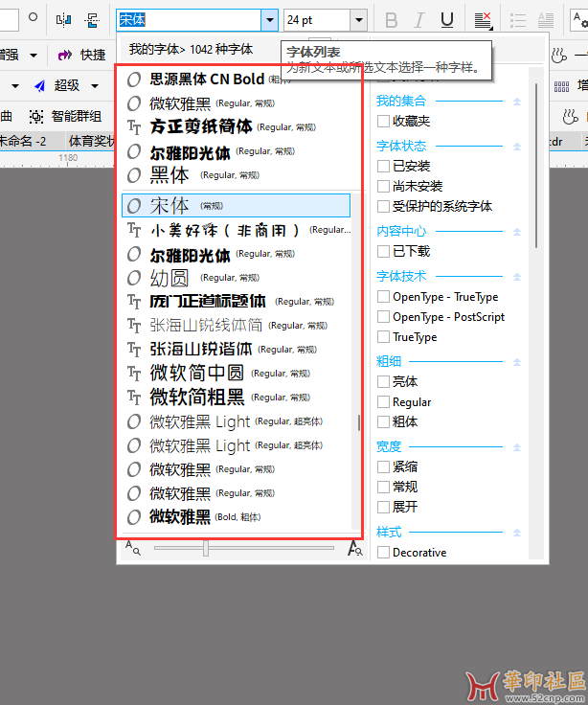
Task: Collapse the 字体技术 section
Action: coord(517,277)
